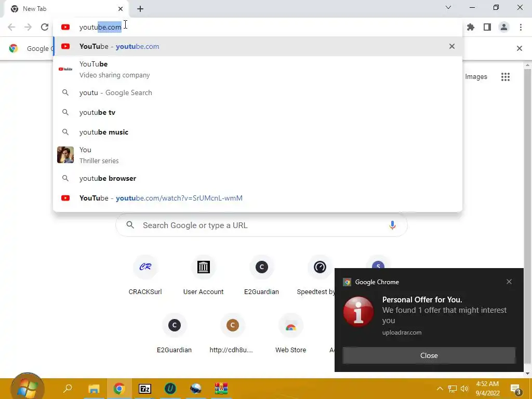Image resolution: width=532 pixels, height=399 pixels.
Task: Close the New Tab tab
Action: 121,9
